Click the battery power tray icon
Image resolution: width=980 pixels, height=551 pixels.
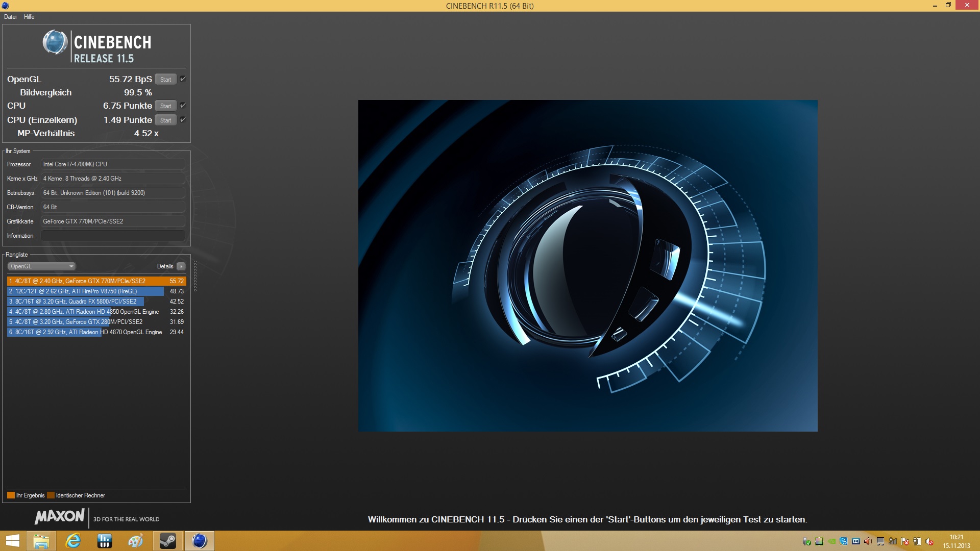click(x=917, y=541)
